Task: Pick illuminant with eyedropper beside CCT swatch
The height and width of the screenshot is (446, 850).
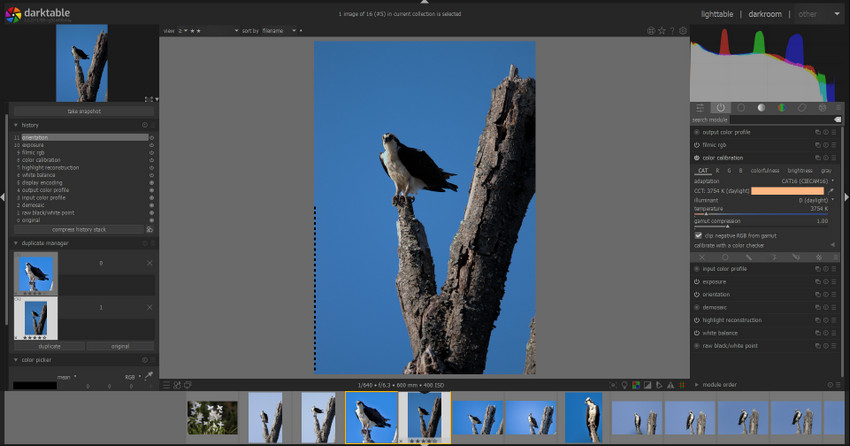Action: (x=830, y=191)
